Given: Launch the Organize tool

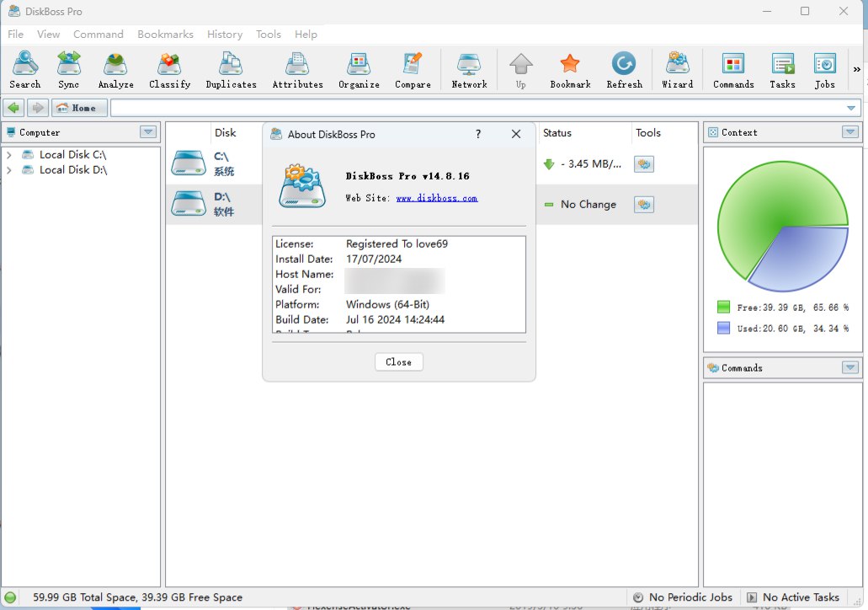Looking at the screenshot, I should click(x=359, y=70).
